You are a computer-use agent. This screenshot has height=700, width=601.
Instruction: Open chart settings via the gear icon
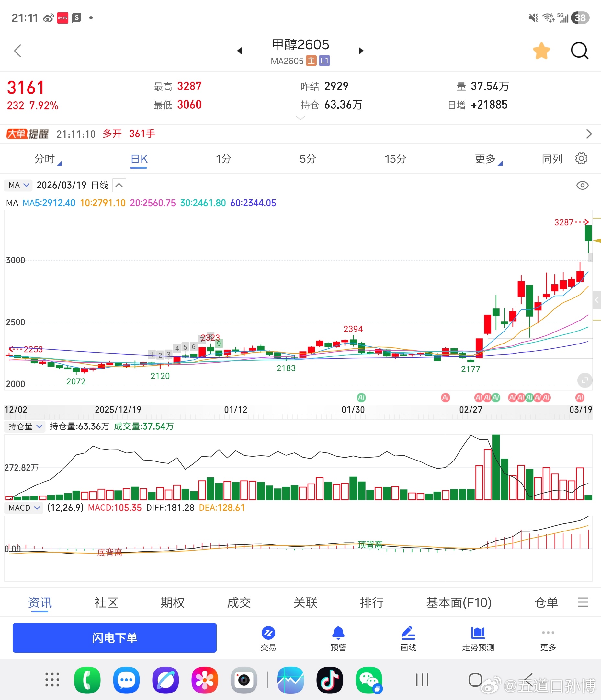coord(582,158)
